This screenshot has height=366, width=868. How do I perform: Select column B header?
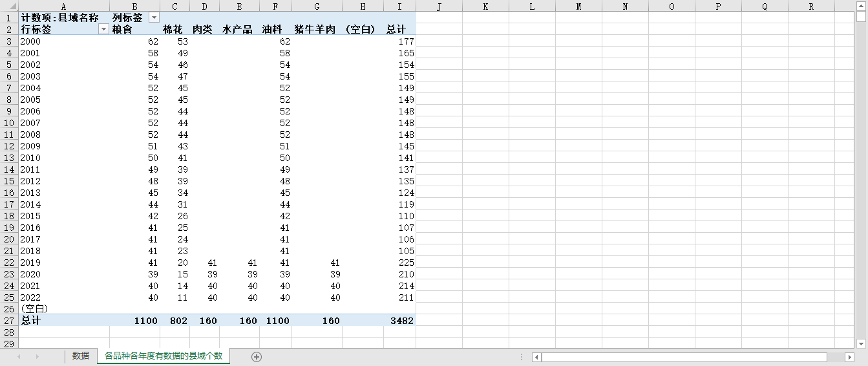click(x=134, y=6)
